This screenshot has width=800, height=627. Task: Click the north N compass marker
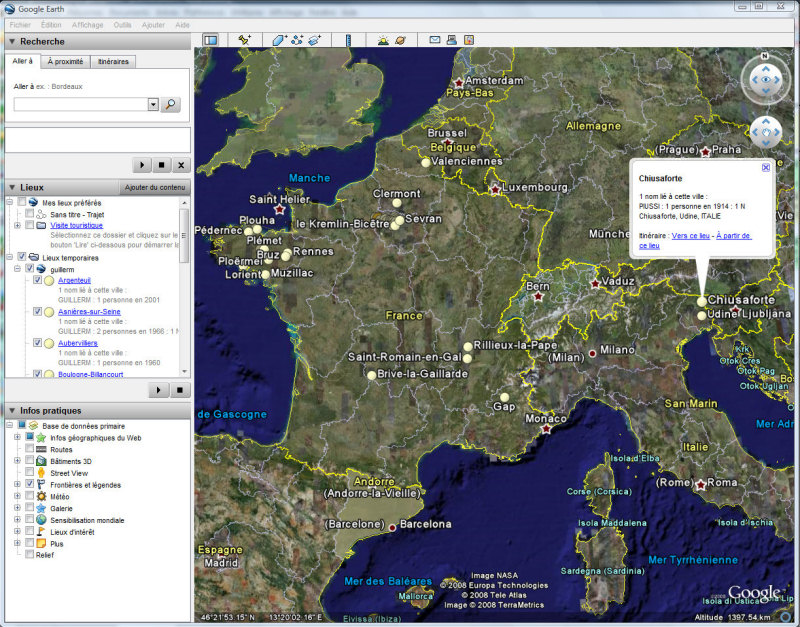click(x=764, y=56)
